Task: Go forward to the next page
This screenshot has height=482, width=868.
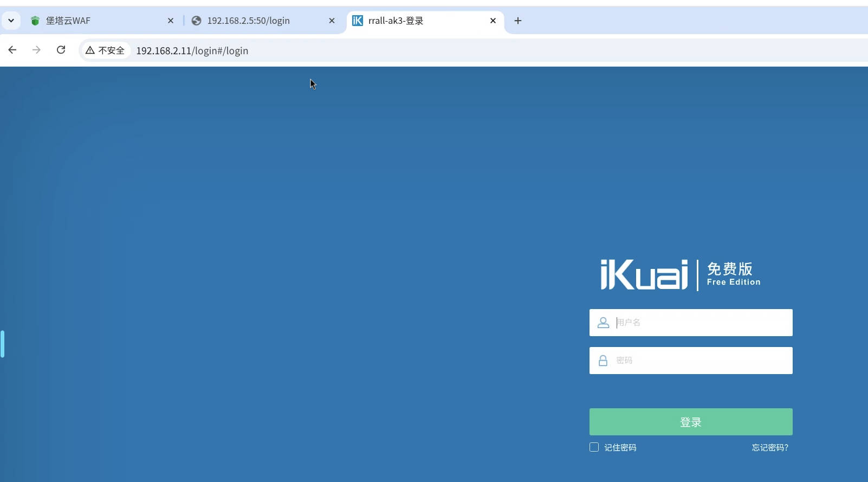Action: pyautogui.click(x=36, y=50)
